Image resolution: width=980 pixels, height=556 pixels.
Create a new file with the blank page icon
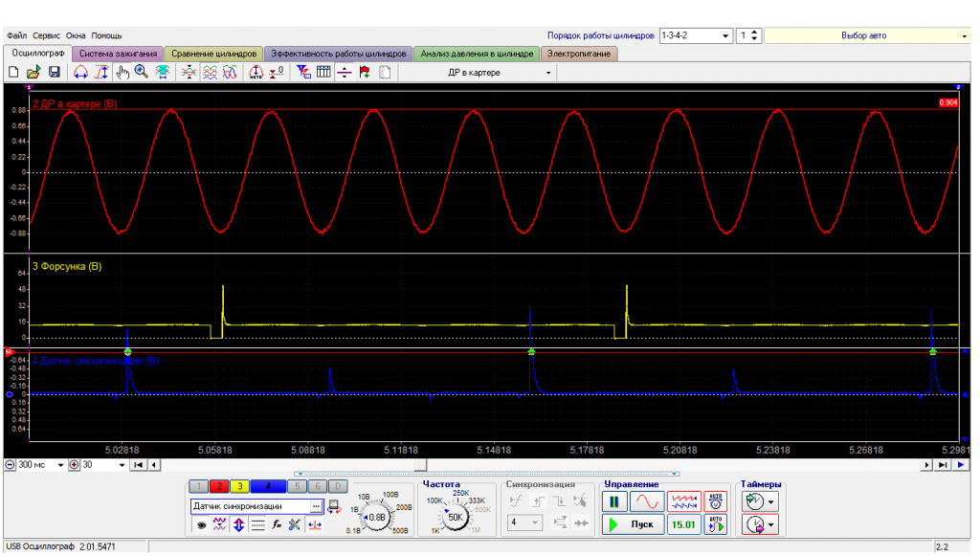pos(13,73)
